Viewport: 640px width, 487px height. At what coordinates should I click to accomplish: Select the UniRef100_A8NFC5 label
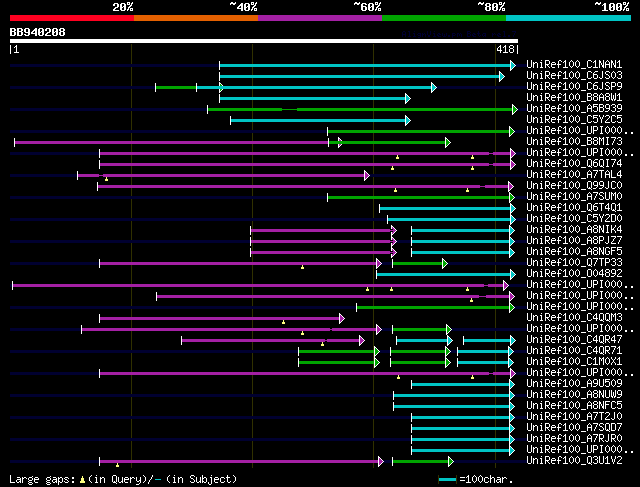click(x=574, y=406)
